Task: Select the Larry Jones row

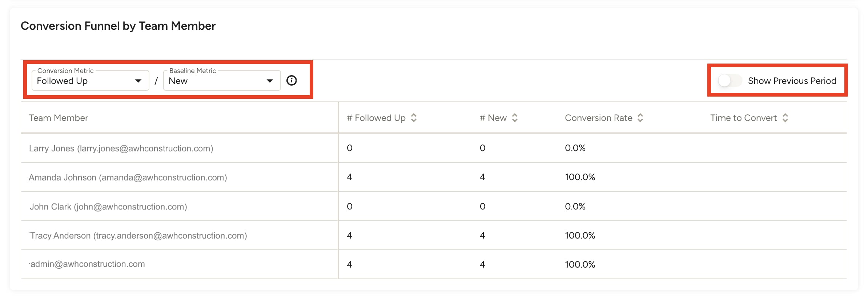Action: [121, 148]
